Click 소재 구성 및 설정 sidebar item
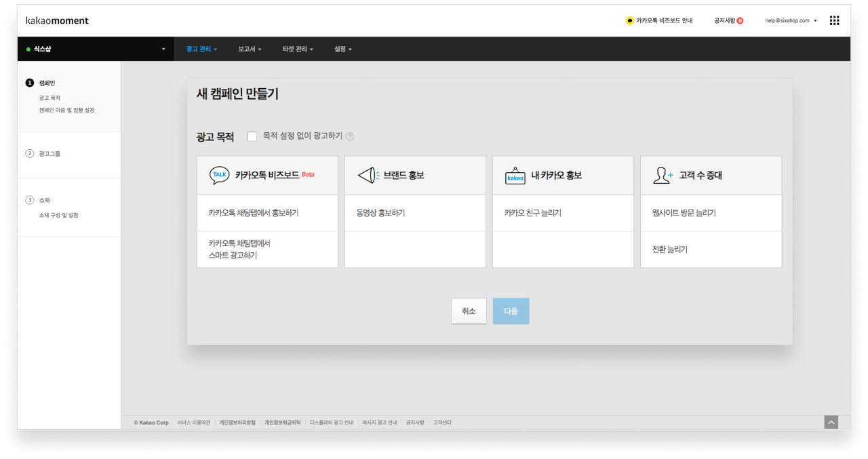 [58, 215]
